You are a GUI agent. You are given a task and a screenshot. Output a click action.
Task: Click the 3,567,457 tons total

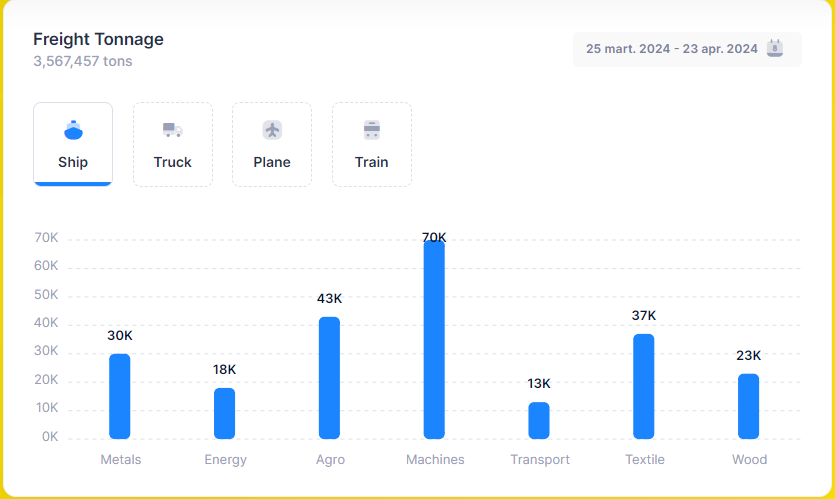point(83,61)
